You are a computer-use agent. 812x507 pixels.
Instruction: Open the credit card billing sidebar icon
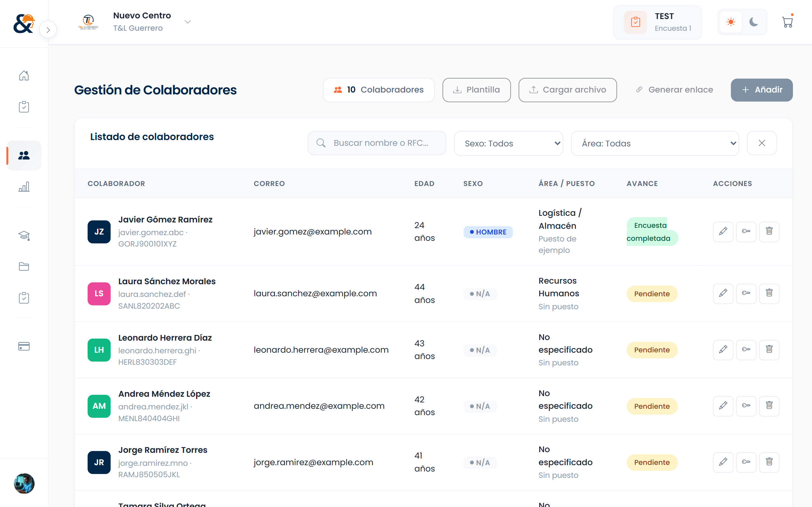click(x=24, y=346)
